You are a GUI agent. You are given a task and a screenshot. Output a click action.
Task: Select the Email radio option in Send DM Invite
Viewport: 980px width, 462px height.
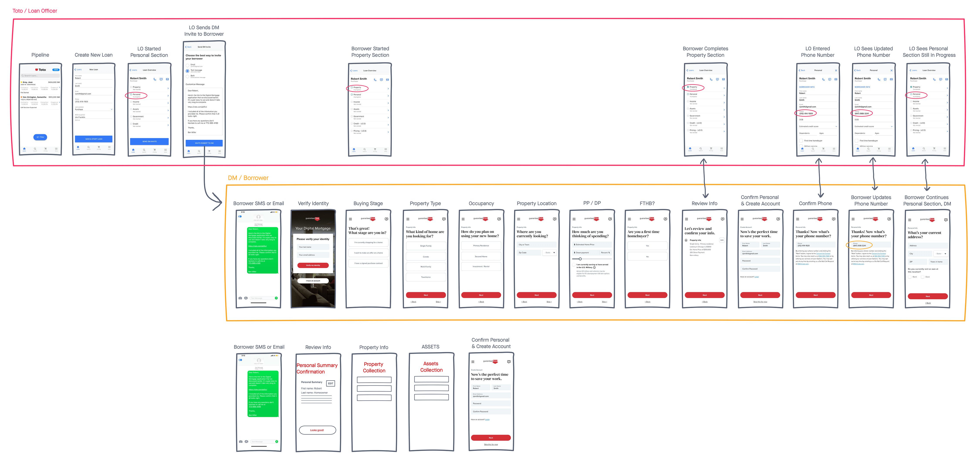pyautogui.click(x=188, y=65)
